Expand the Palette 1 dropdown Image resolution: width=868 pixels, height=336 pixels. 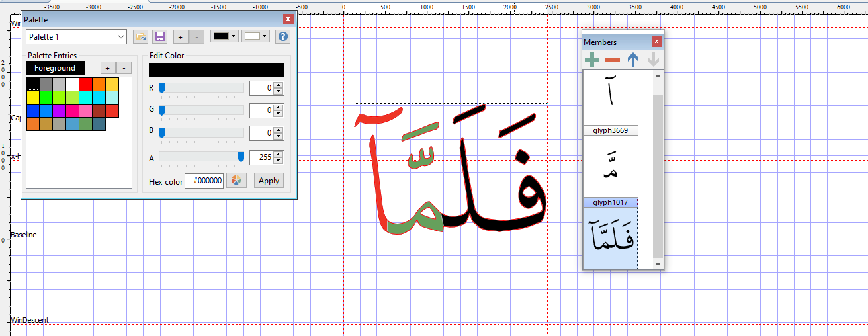(121, 37)
